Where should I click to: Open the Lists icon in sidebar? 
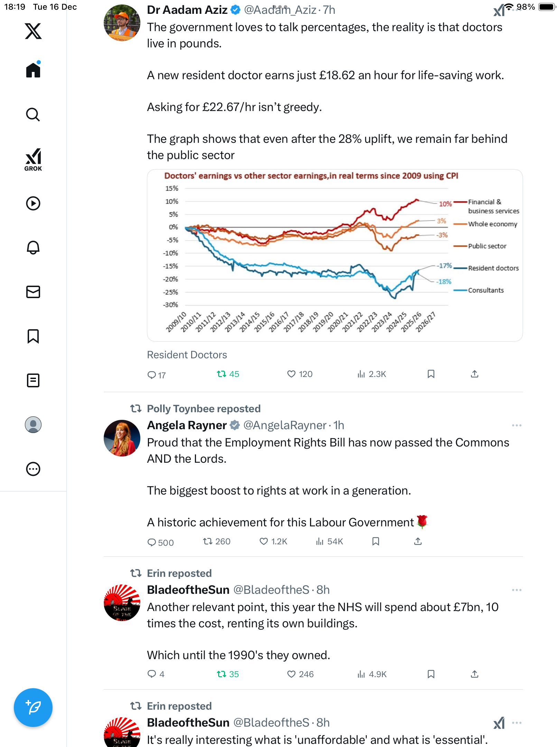[33, 380]
